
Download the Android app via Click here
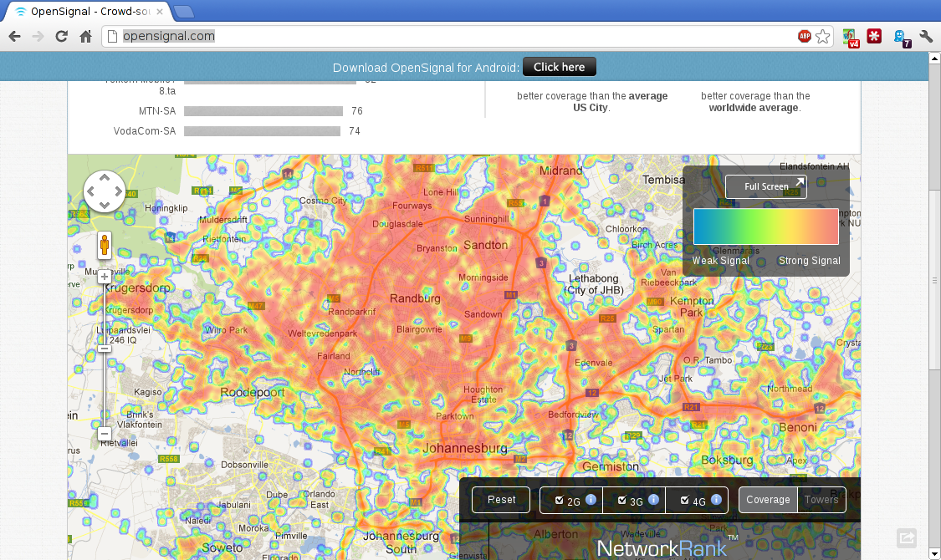click(560, 67)
